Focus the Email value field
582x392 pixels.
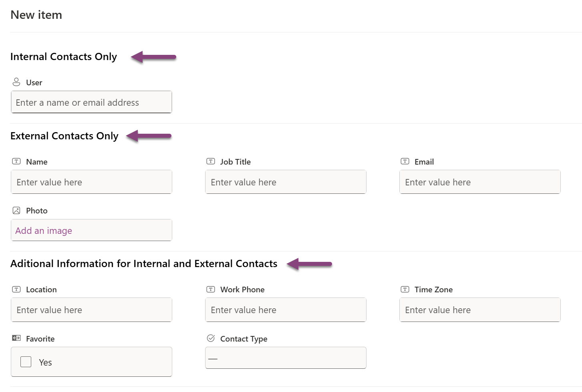[x=480, y=182]
